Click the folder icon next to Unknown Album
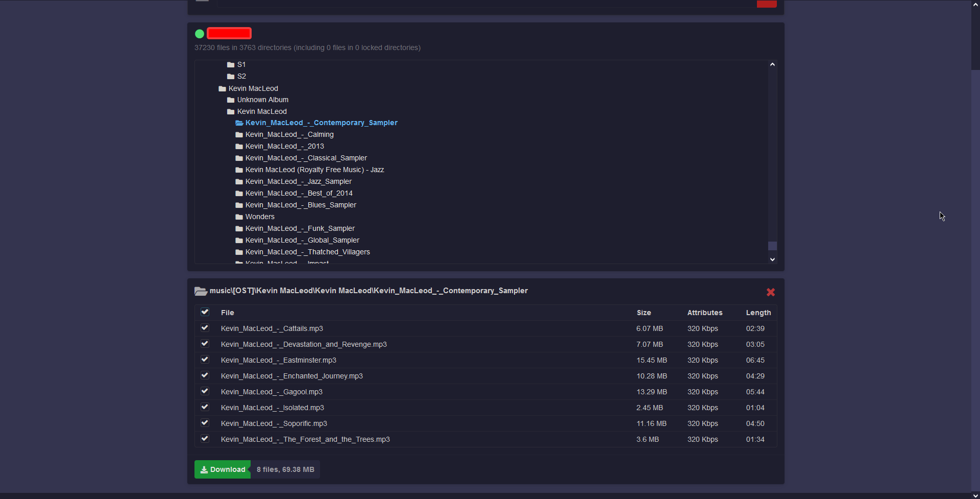This screenshot has width=980, height=499. (231, 100)
